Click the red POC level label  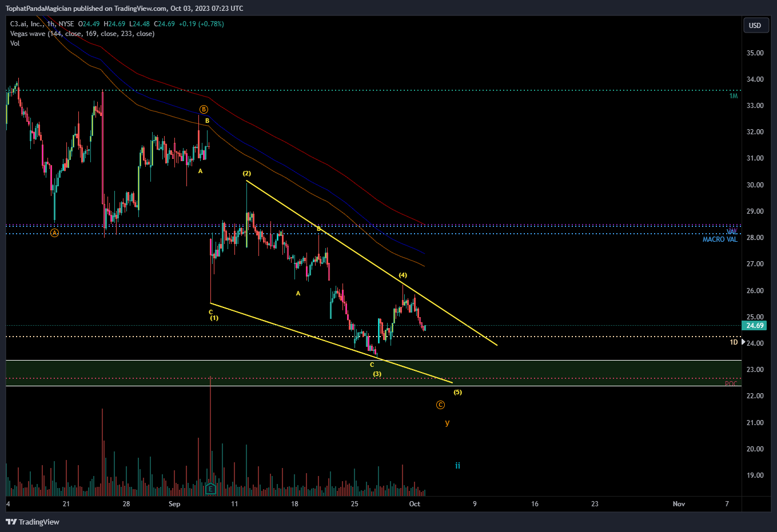(731, 383)
